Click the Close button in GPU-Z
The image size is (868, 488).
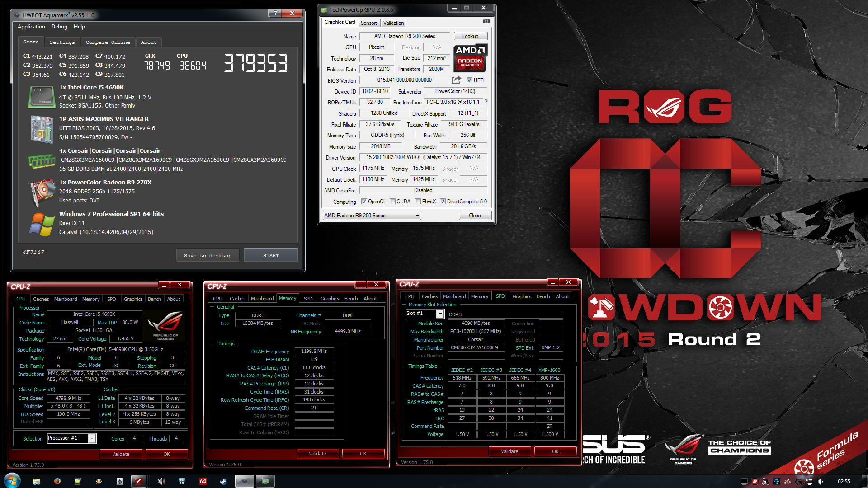pos(475,216)
